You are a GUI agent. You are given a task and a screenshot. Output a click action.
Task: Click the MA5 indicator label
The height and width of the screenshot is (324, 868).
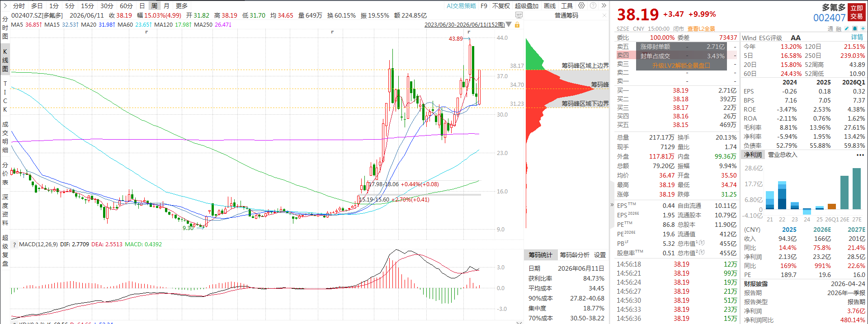pos(17,25)
